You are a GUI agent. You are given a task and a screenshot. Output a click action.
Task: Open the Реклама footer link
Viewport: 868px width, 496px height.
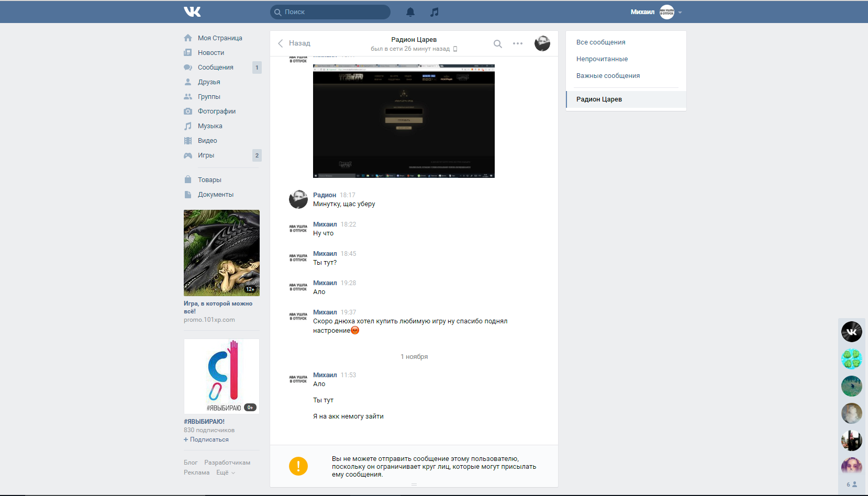click(196, 472)
